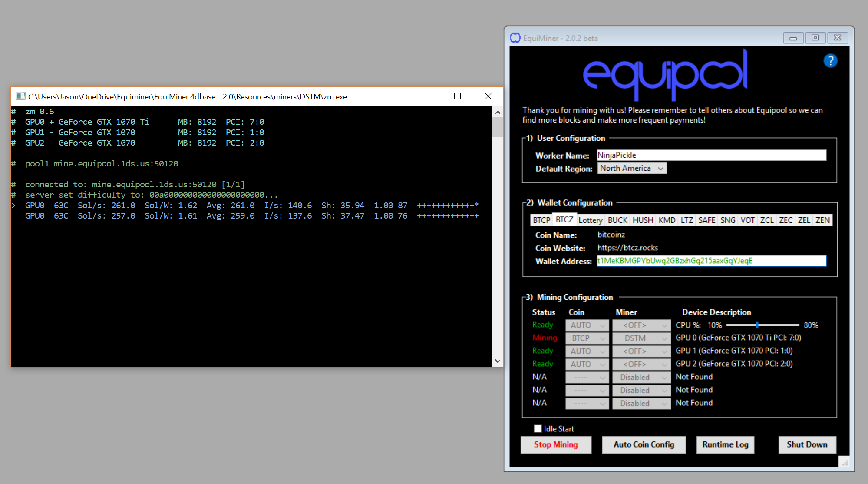Screen dimensions: 868x484
Task: Click the Wallet Address input field
Action: pos(711,261)
